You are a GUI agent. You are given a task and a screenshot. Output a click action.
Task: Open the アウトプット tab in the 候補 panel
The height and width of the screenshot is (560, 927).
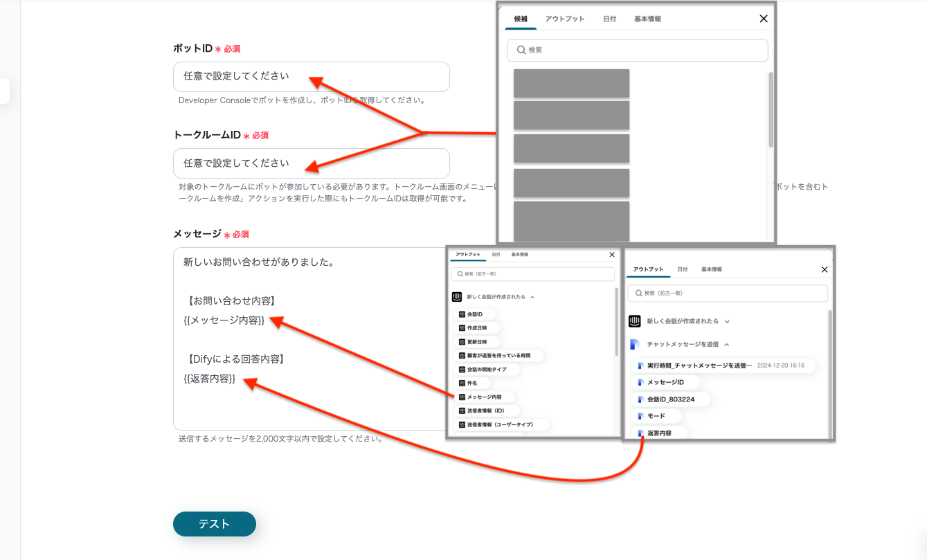(565, 19)
